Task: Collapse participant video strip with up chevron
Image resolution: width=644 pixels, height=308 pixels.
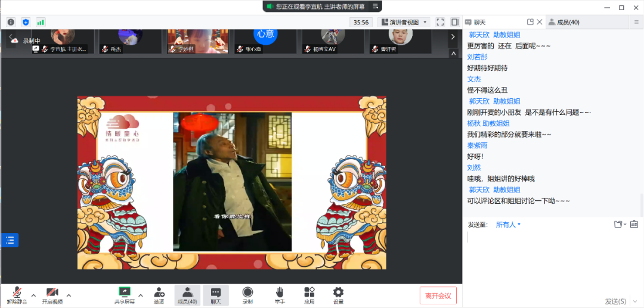Action: pyautogui.click(x=453, y=53)
